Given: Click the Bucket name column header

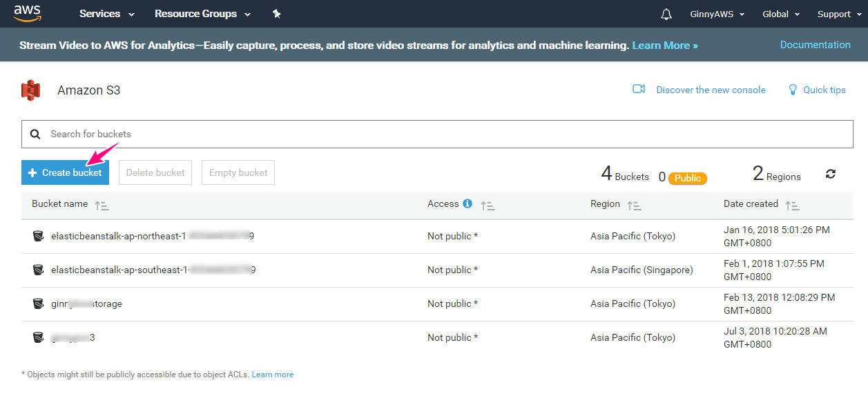Looking at the screenshot, I should [59, 203].
